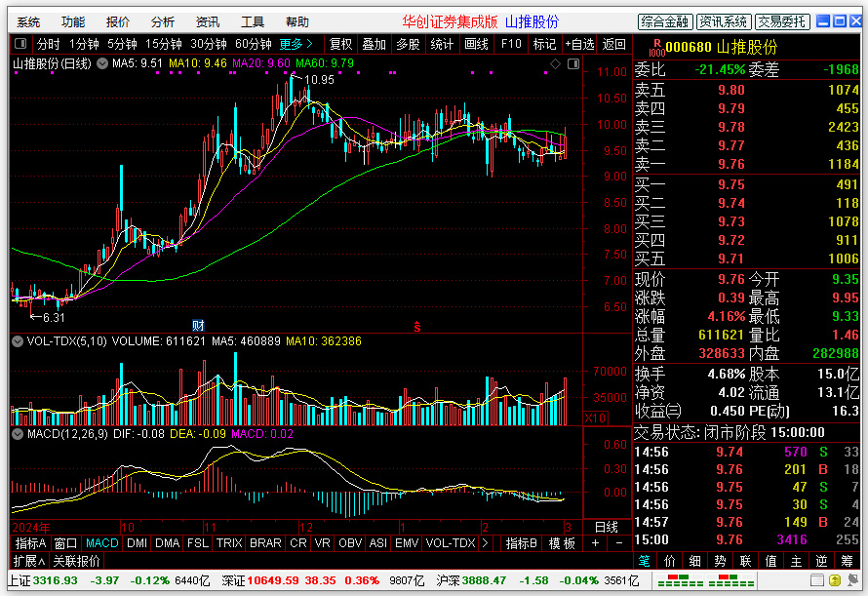Open the 日线 period selector beside the time axis
Screen dimensions: 868x596
[607, 527]
